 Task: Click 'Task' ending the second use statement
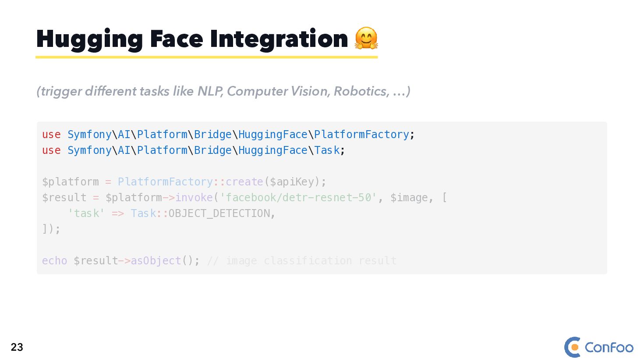pos(327,150)
